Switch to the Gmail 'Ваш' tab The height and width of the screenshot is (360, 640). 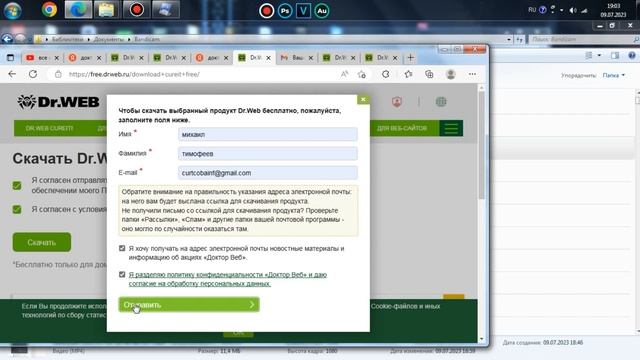click(296, 58)
